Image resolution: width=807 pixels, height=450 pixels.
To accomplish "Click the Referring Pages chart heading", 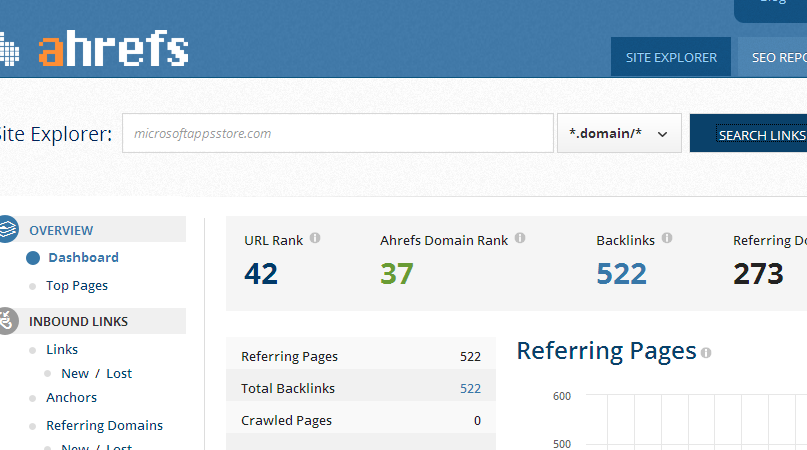I will (606, 352).
